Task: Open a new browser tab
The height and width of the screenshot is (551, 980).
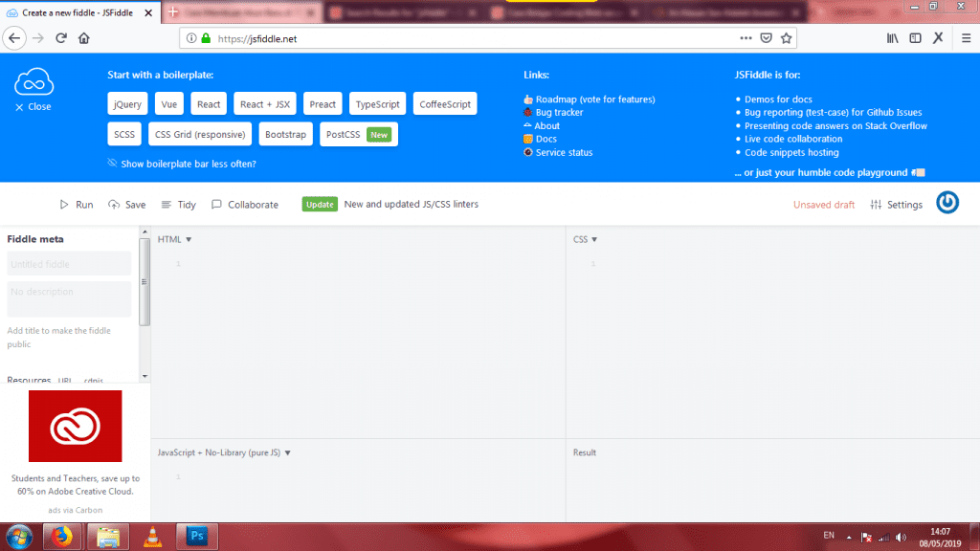Action: click(x=173, y=12)
